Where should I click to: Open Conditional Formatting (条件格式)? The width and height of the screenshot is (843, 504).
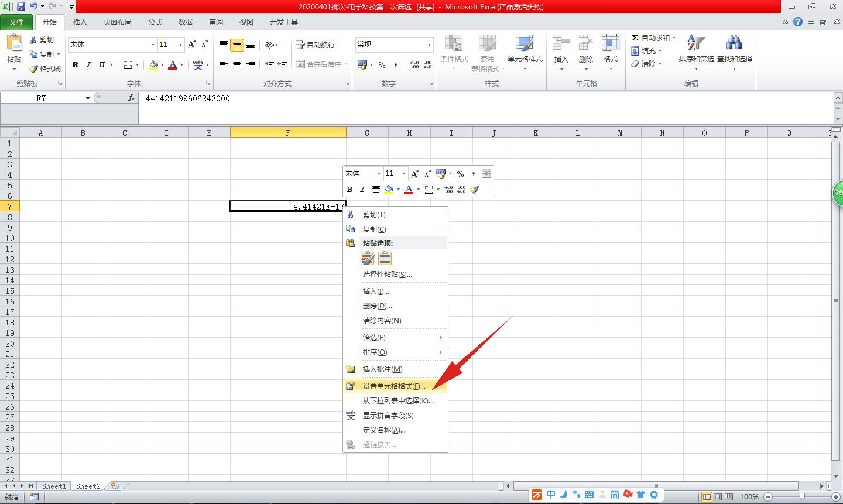coord(454,53)
